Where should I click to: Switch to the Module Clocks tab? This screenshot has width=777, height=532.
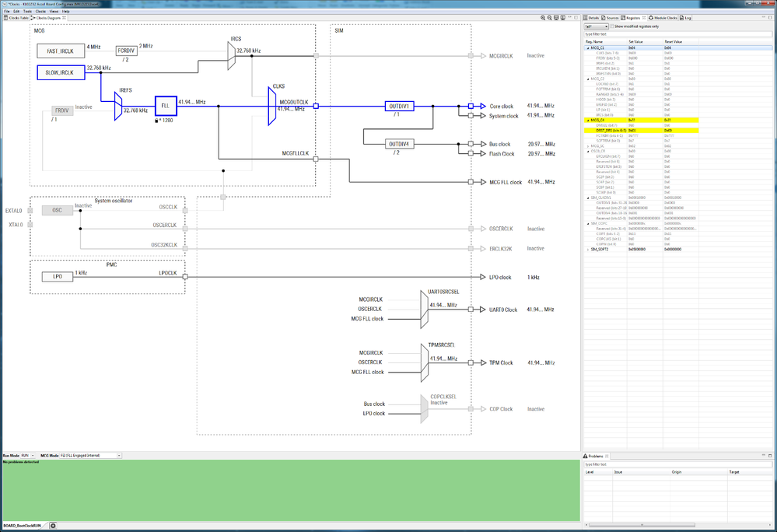click(663, 18)
